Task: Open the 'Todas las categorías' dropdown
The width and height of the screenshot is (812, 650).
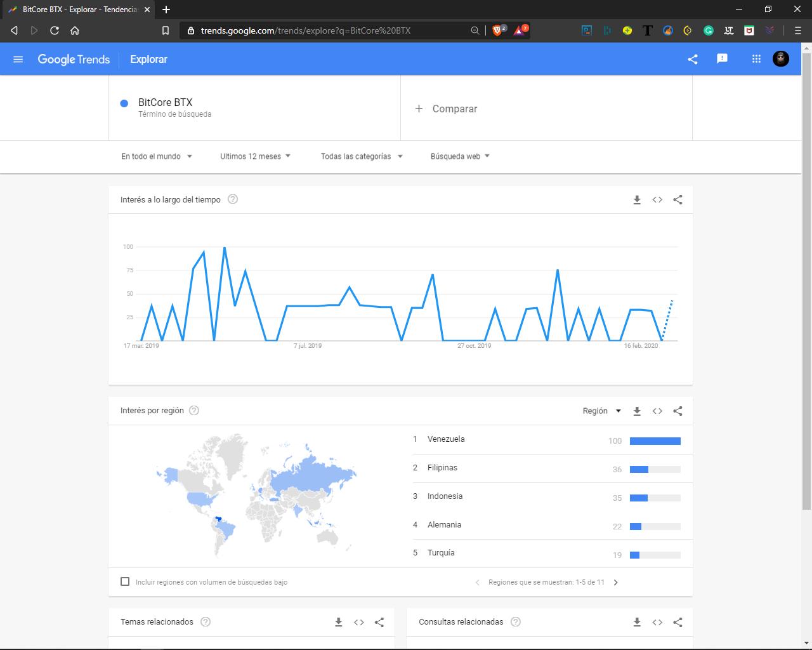Action: [362, 156]
